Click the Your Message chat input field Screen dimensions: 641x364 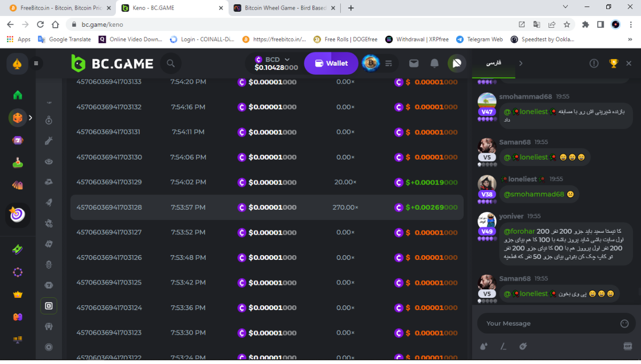(x=545, y=323)
